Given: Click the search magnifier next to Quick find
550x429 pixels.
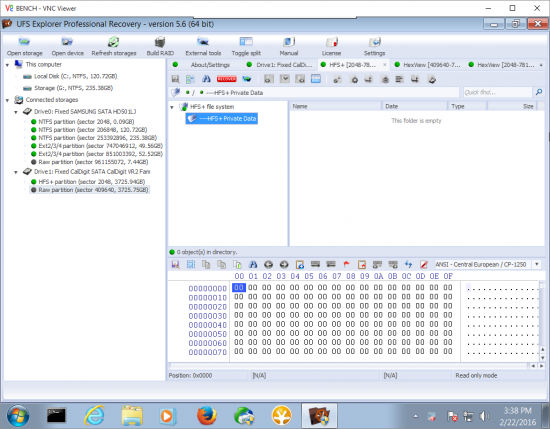Looking at the screenshot, I should [539, 92].
